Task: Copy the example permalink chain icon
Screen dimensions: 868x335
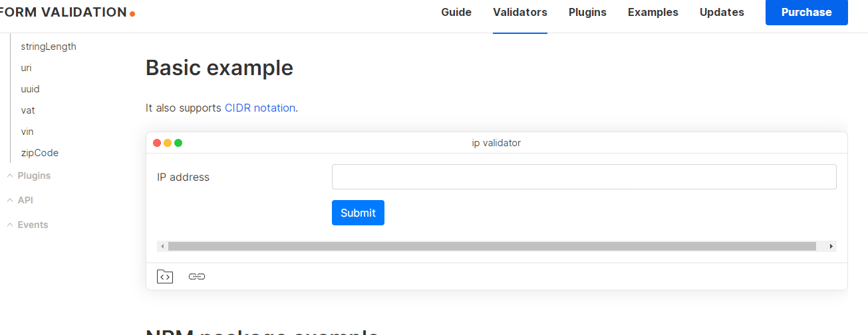Action: [197, 277]
